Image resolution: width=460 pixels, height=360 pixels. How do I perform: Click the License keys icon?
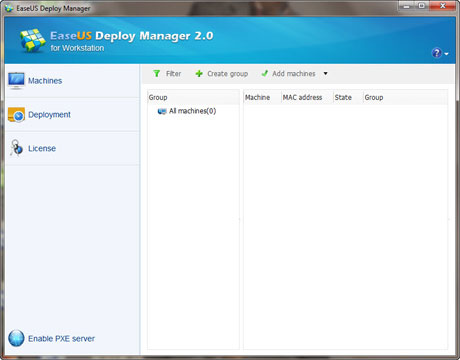point(16,148)
